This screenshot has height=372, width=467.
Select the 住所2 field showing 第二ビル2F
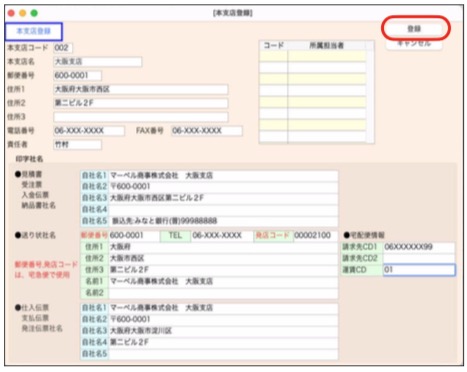click(x=141, y=103)
